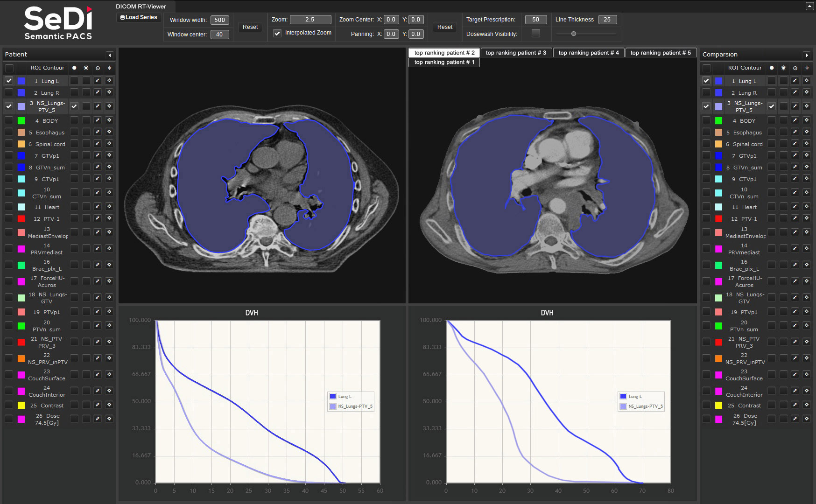Click Lung L legend entry in right DVH chart
816x504 pixels.
631,396
